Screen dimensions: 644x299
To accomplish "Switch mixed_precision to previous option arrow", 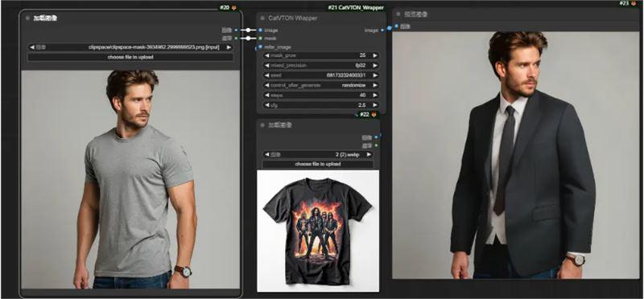I will tap(267, 65).
